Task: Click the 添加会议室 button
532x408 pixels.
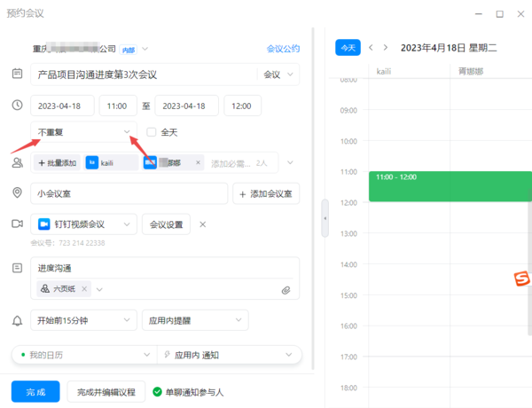Action: point(266,193)
